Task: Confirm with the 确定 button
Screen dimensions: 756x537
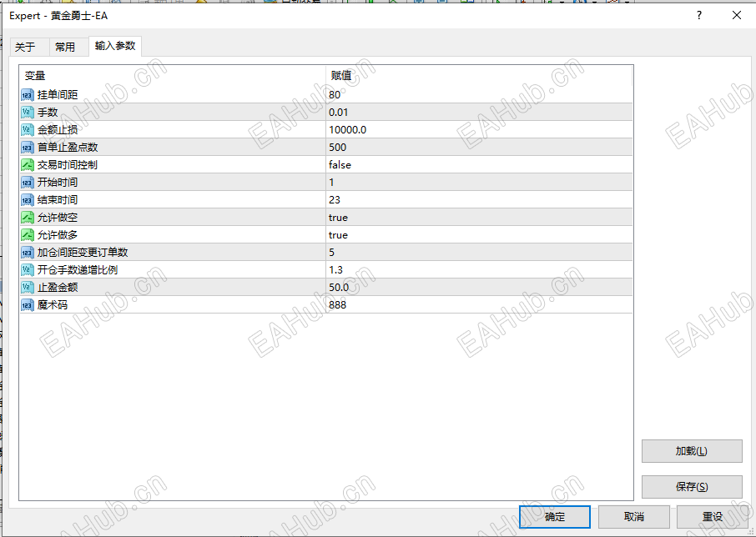Action: (x=554, y=517)
